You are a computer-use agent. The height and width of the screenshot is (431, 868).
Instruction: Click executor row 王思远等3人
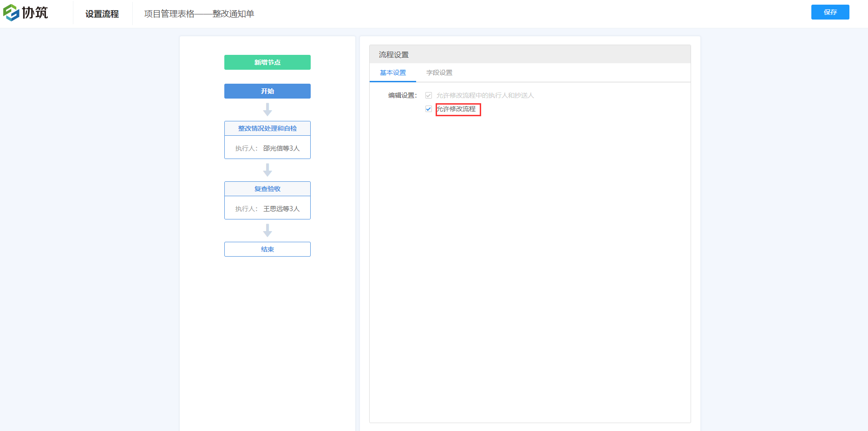268,209
